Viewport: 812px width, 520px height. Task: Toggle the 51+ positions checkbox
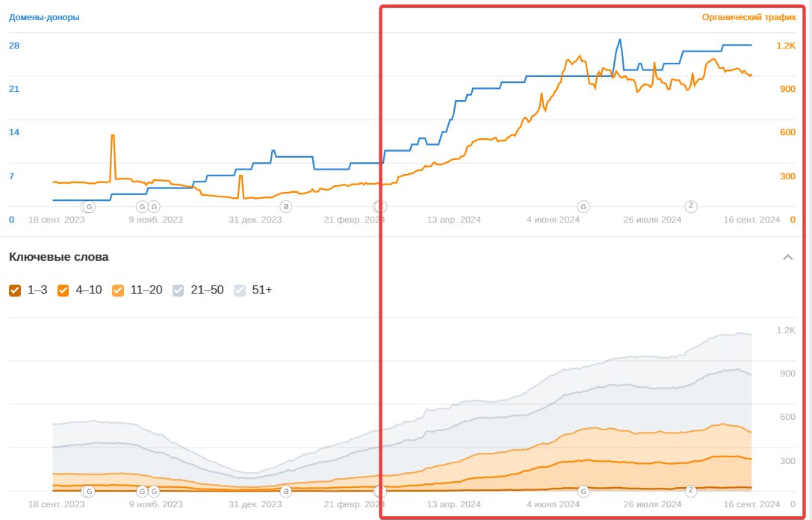point(240,290)
